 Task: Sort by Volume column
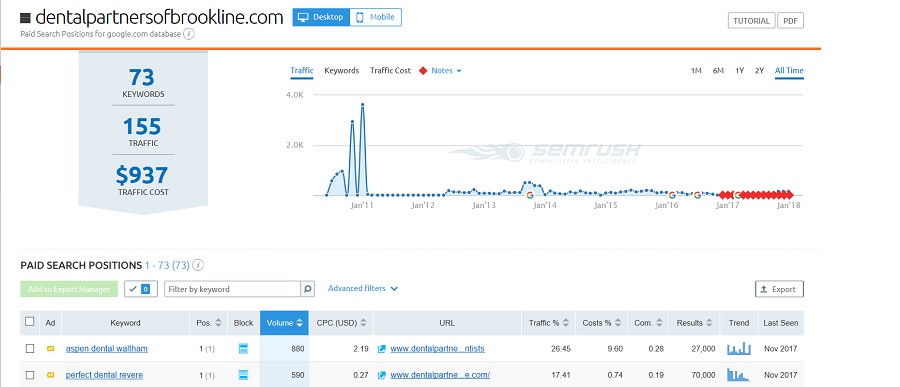[284, 323]
